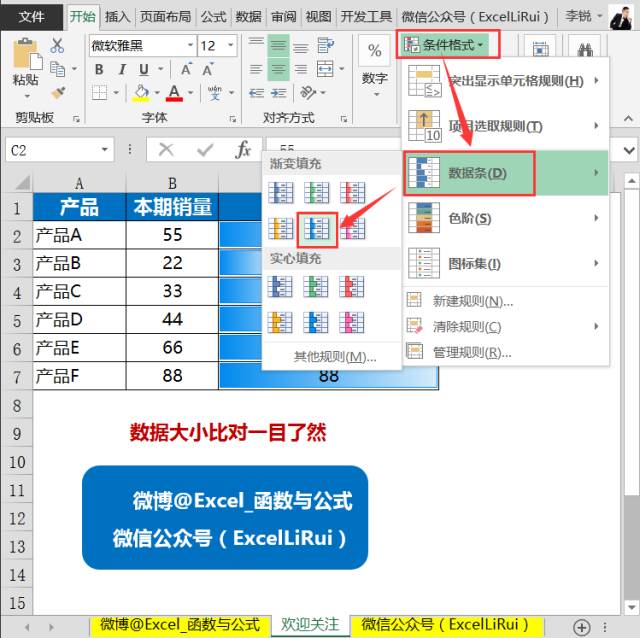Open 清除规则(C) submenu
The image size is (640, 638).
tap(505, 326)
